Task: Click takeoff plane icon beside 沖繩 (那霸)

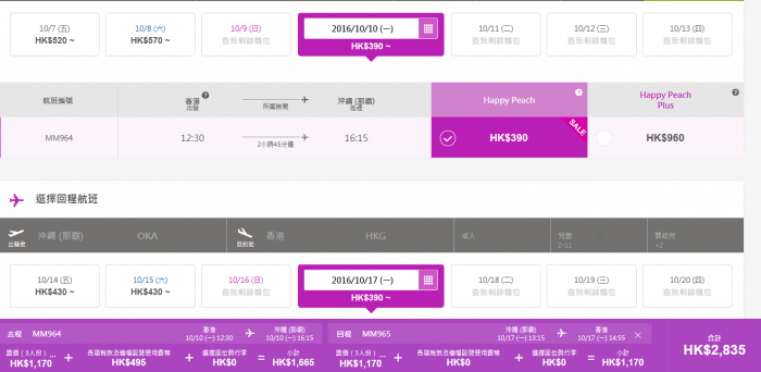Action: (17, 234)
